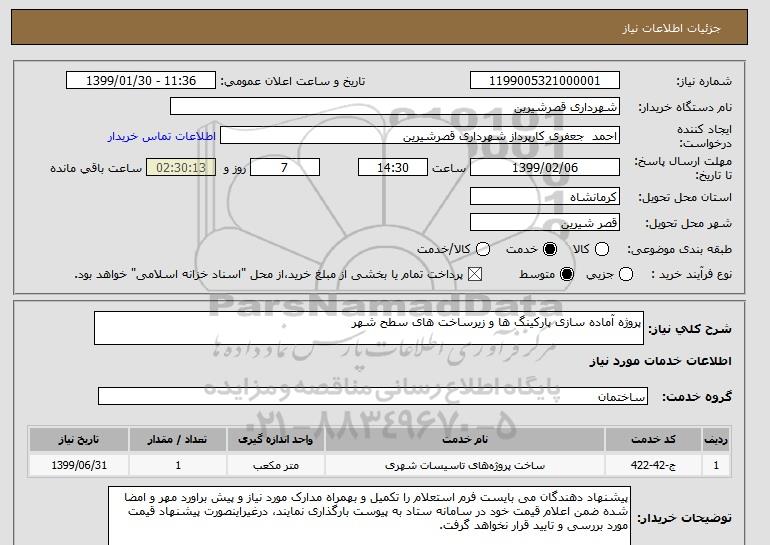The width and height of the screenshot is (770, 545).
Task: Click the announcement date field 1399/01/30 - 11:36
Action: (141, 81)
